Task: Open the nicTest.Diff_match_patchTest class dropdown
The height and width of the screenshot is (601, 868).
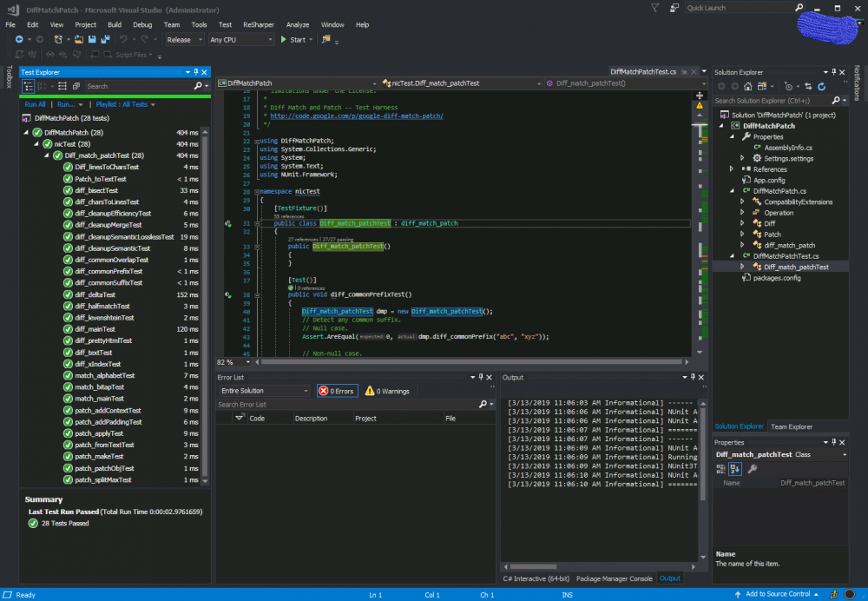Action: [461, 83]
